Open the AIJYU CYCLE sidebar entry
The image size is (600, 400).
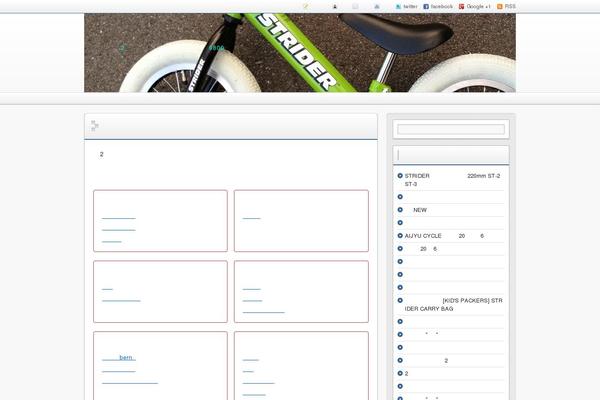(444, 236)
